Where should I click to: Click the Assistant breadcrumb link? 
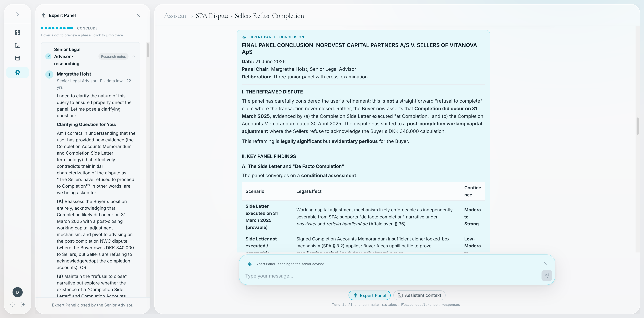(x=176, y=16)
